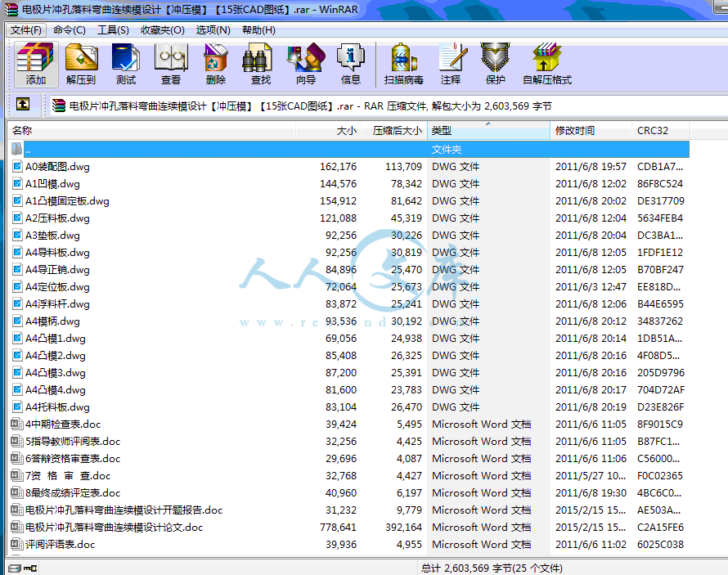Select the A4浮料杆.dwg file

tap(57, 304)
